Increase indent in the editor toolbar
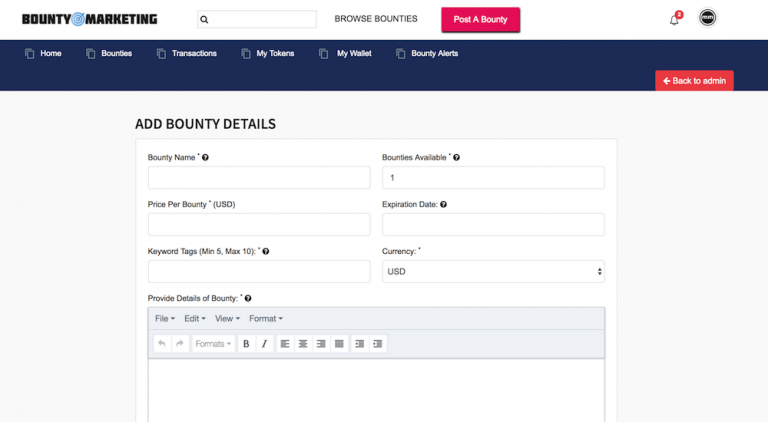 tap(378, 344)
